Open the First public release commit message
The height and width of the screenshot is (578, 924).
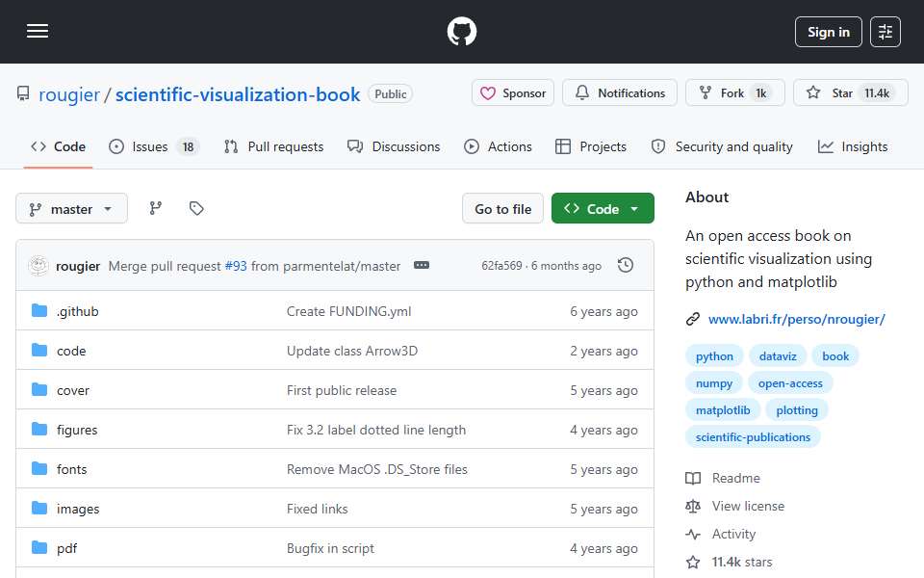[341, 390]
